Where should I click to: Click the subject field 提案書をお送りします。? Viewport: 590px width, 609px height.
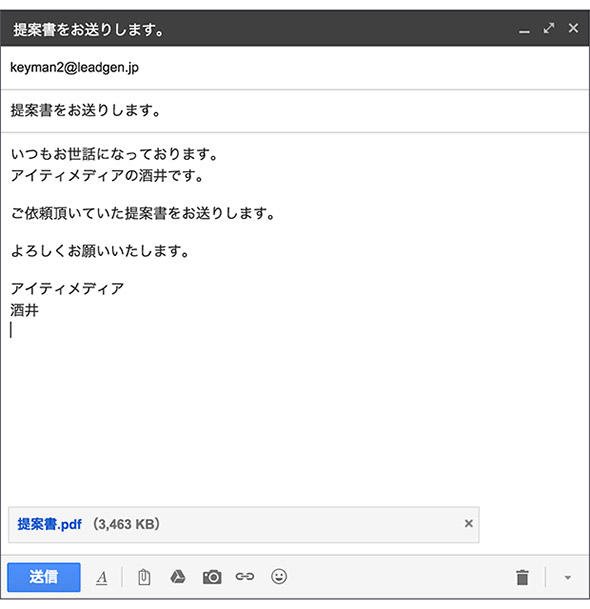click(x=295, y=111)
